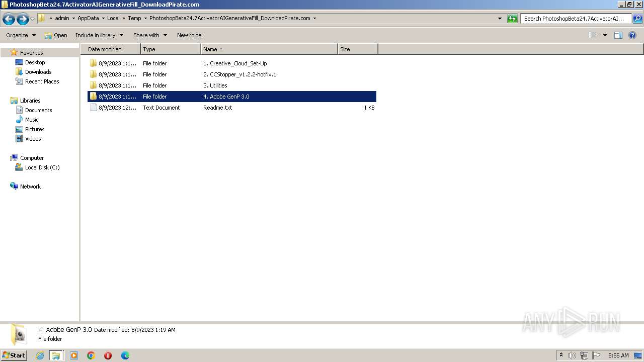Click the Help question mark icon

point(633,35)
